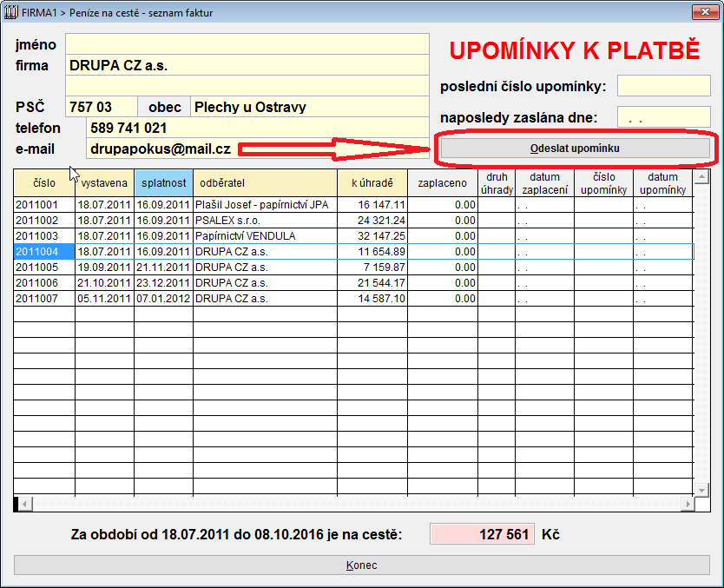Click the k úhradě column header
724x588 pixels.
372,183
